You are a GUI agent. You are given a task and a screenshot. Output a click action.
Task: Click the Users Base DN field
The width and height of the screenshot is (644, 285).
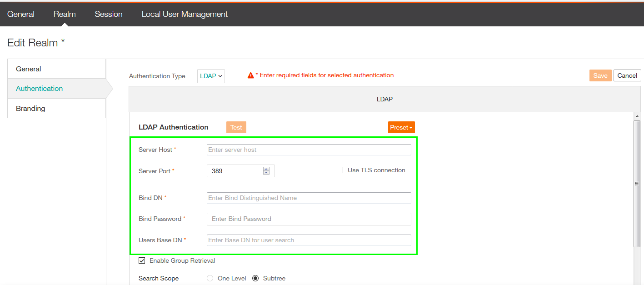click(x=309, y=240)
